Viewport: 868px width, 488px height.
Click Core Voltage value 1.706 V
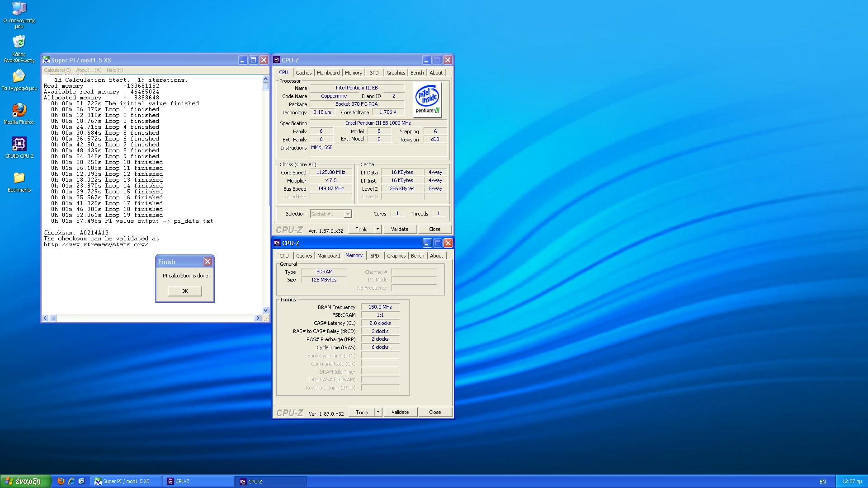pos(388,112)
